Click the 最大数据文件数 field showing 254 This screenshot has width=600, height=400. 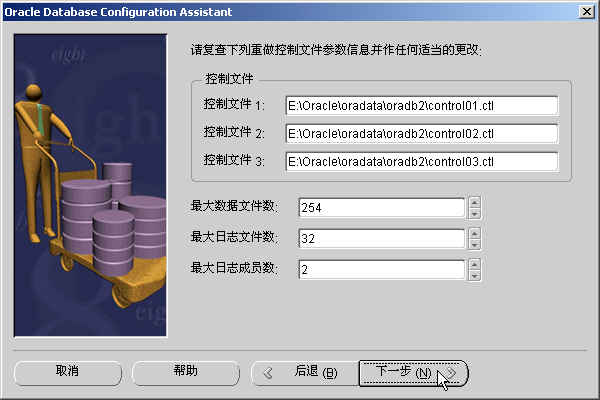click(x=382, y=207)
